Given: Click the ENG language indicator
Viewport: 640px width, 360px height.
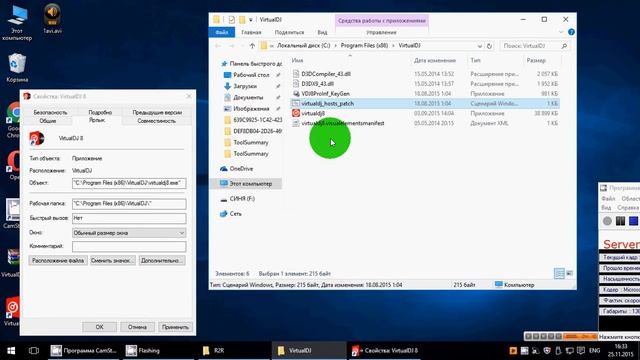Looking at the screenshot, I should click(x=595, y=351).
